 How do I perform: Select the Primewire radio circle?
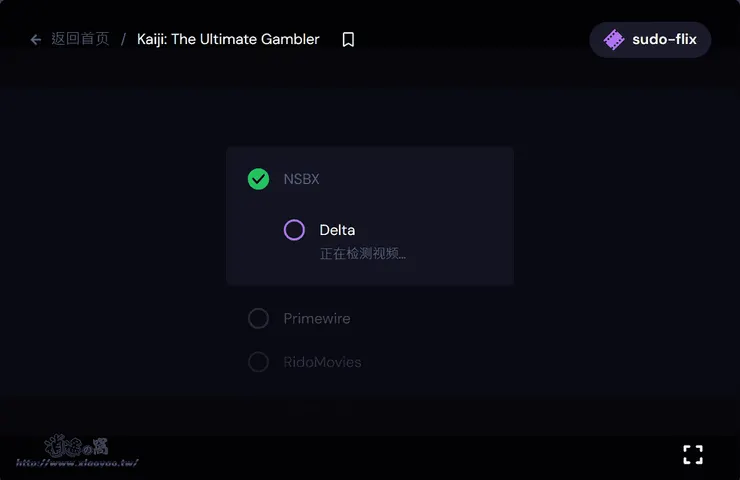pos(258,318)
